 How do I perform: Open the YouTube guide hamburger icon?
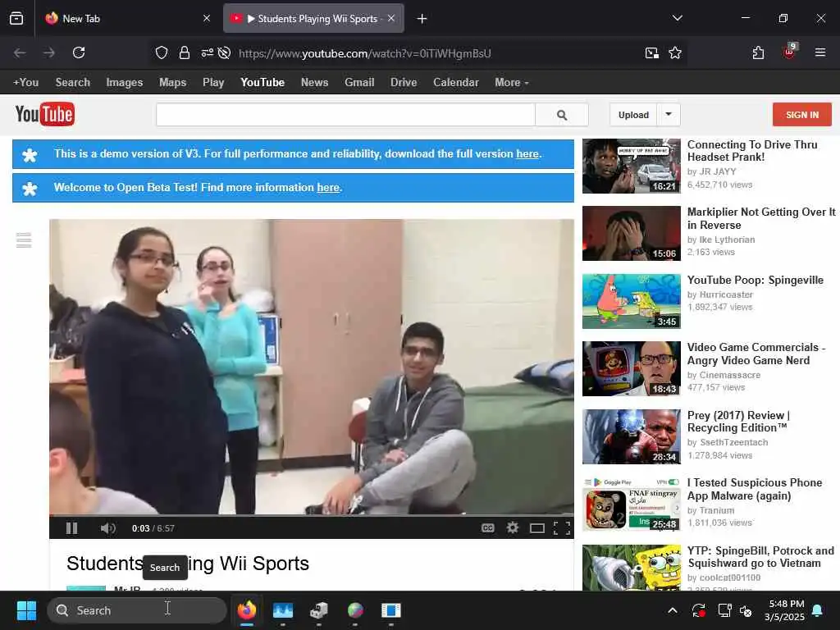pyautogui.click(x=24, y=240)
